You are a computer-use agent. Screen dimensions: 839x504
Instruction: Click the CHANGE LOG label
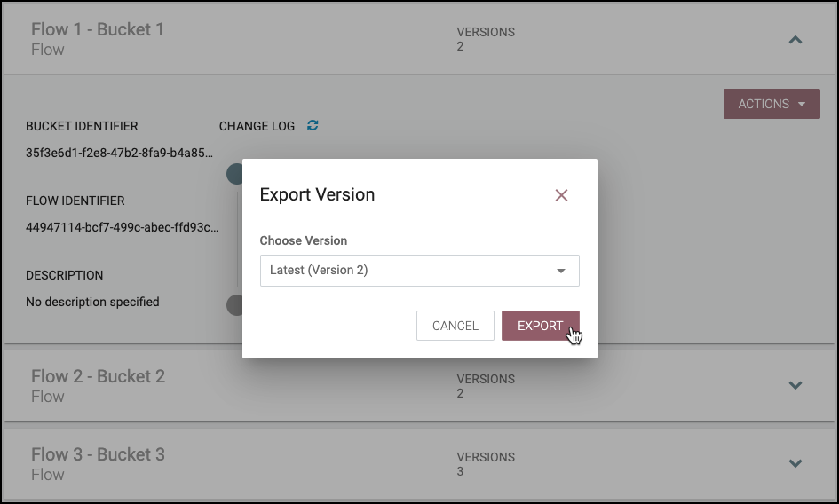pos(257,126)
